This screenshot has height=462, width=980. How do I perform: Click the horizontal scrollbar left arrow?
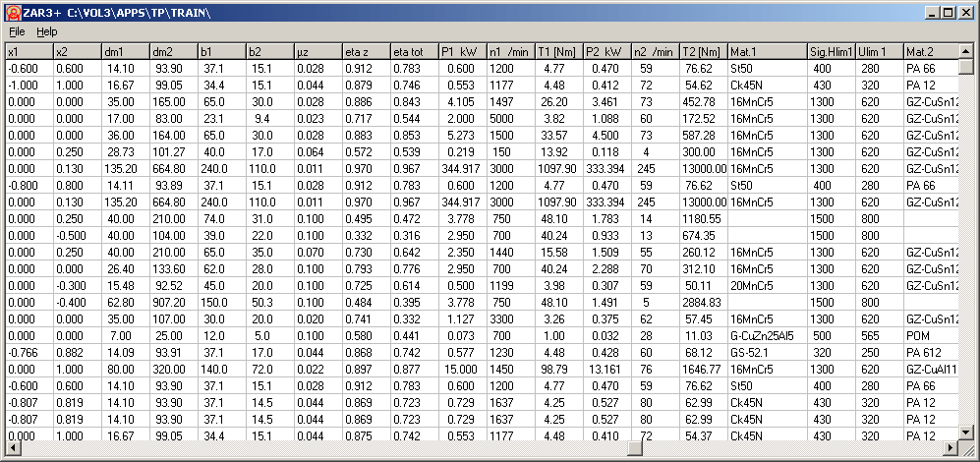(x=12, y=448)
